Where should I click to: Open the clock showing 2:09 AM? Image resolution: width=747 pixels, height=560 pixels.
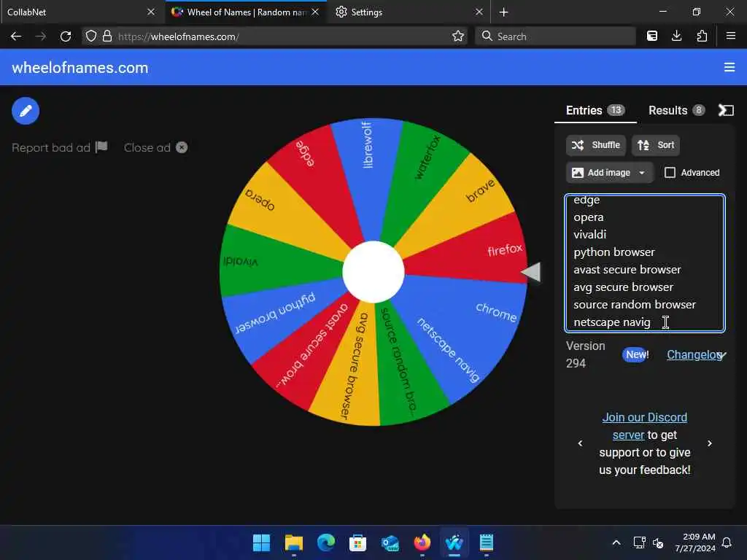(694, 542)
